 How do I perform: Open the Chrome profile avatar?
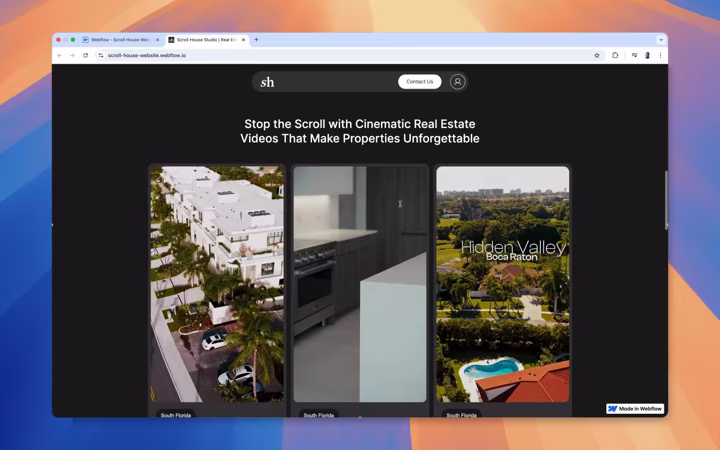click(647, 55)
